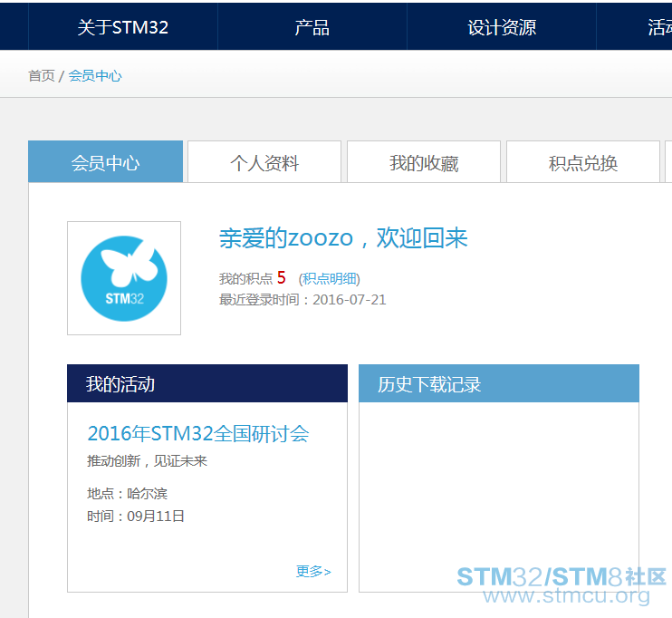Switch to the 个人资料 tab
This screenshot has height=618, width=672.
(264, 161)
